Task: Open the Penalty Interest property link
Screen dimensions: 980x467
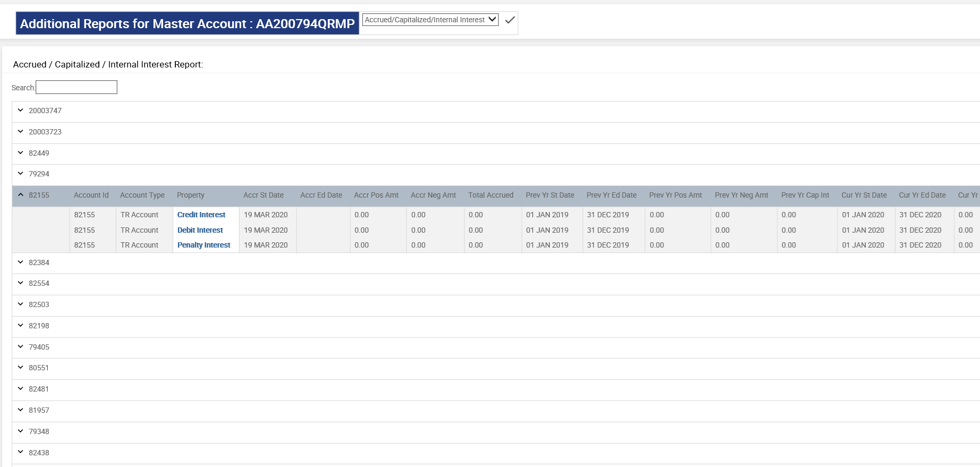Action: (203, 245)
